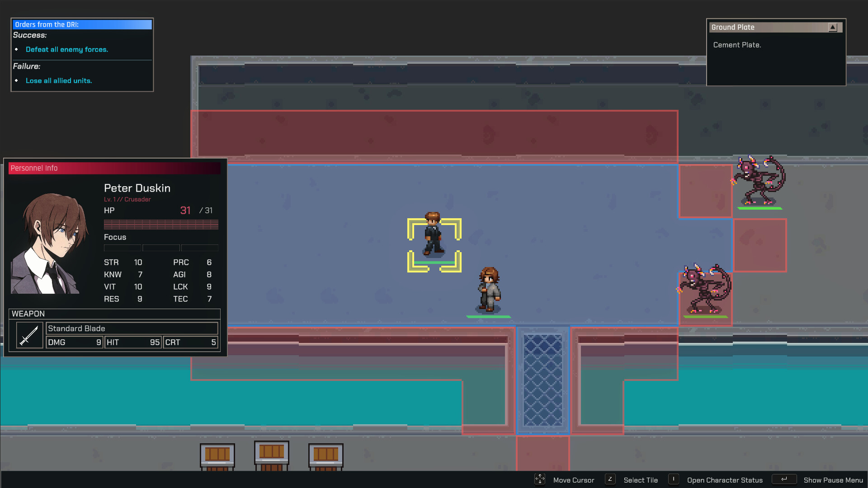Click the Z key Select Tile icon
868x488 pixels.
tap(610, 479)
